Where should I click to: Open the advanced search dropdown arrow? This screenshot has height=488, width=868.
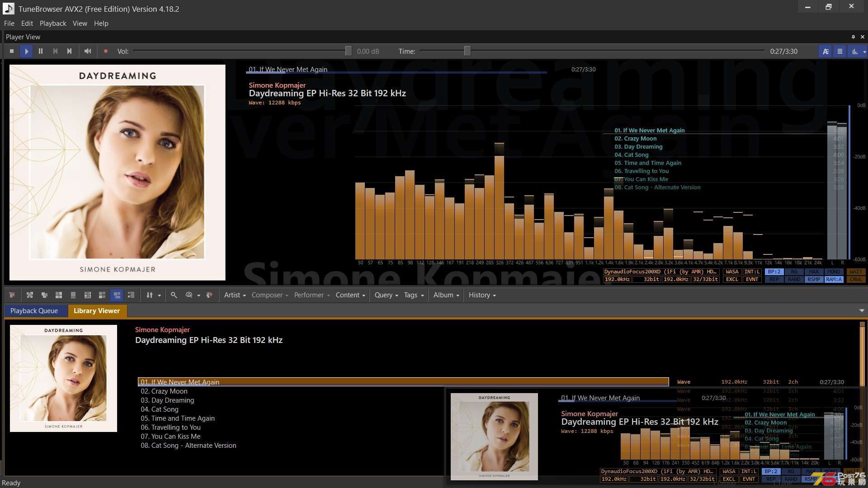tap(198, 296)
